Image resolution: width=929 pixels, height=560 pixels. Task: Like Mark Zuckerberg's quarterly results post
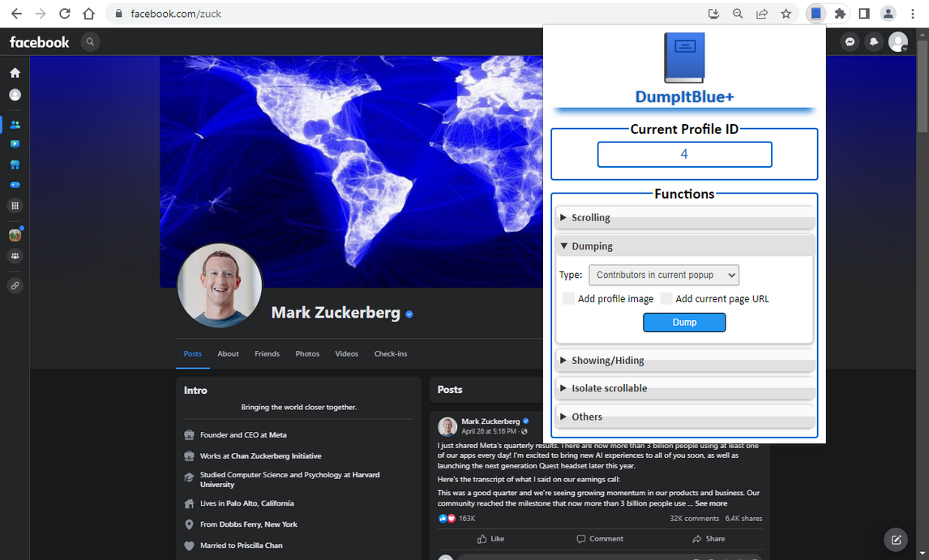[x=490, y=538]
